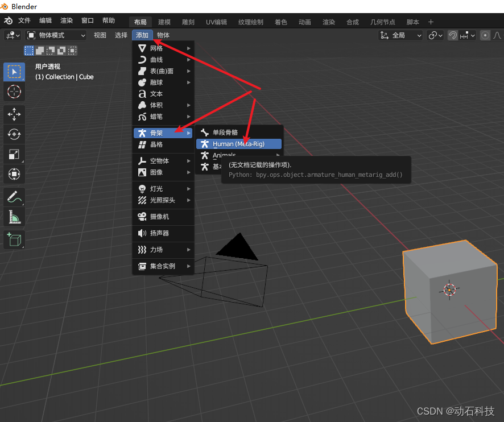Switch to the 建模 workspace tab
This screenshot has width=504, height=422.
[164, 22]
